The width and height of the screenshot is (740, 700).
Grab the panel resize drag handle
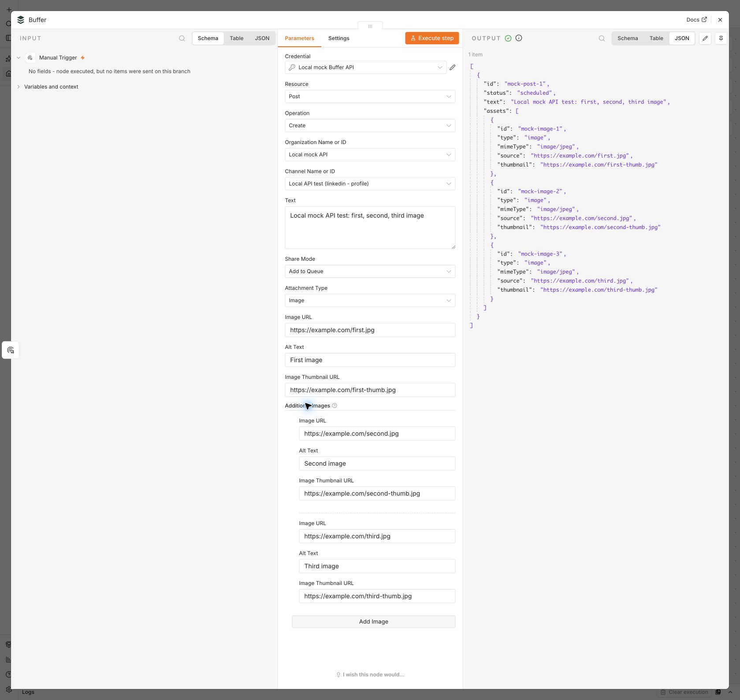[x=370, y=26]
